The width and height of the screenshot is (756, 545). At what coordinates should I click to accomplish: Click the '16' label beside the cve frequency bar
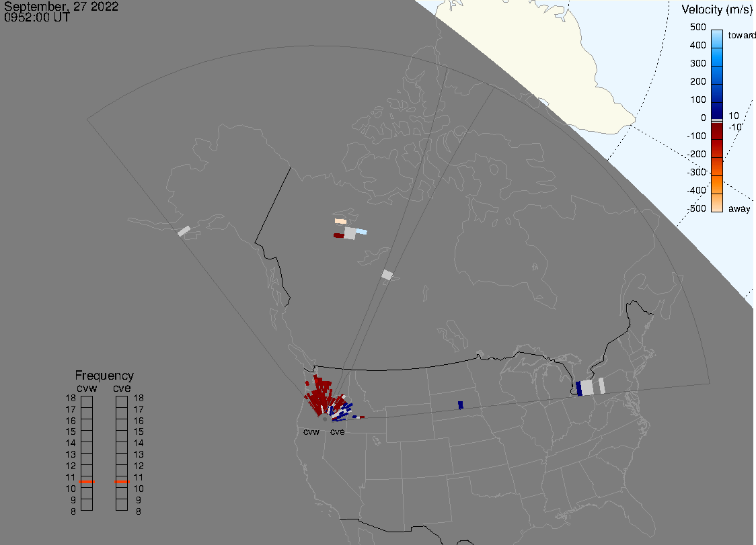click(139, 421)
